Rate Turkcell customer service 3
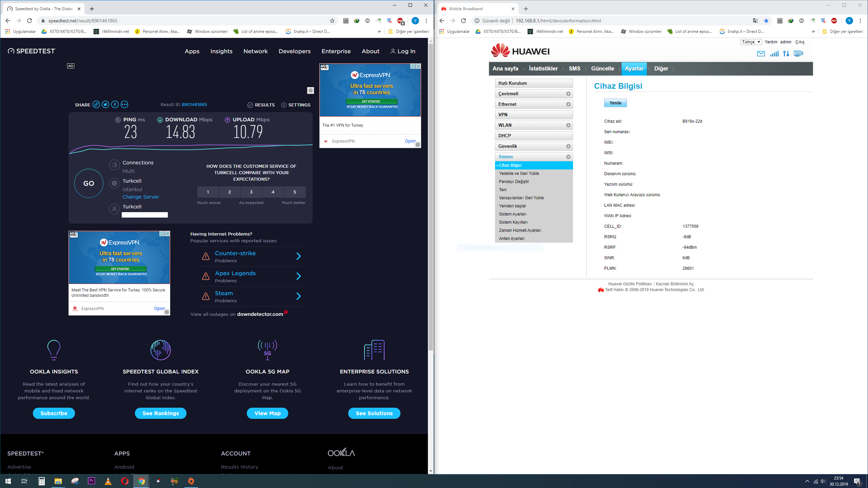This screenshot has width=868, height=488. tap(251, 192)
